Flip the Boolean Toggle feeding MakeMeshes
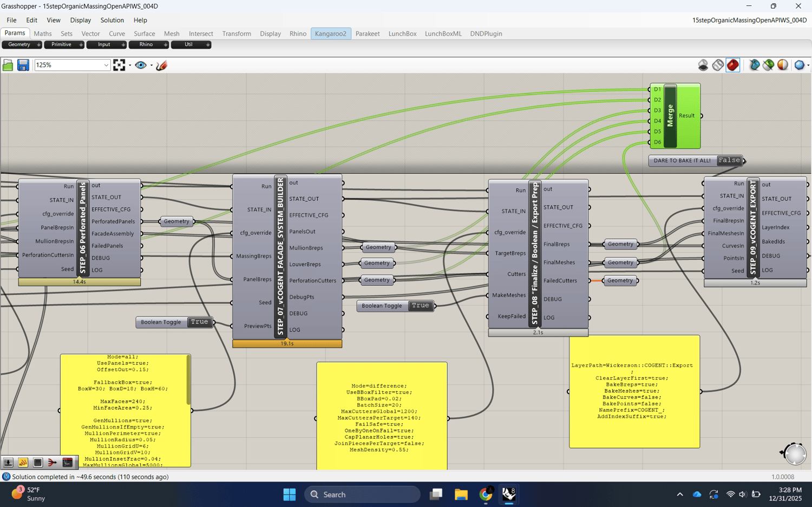 [x=420, y=306]
